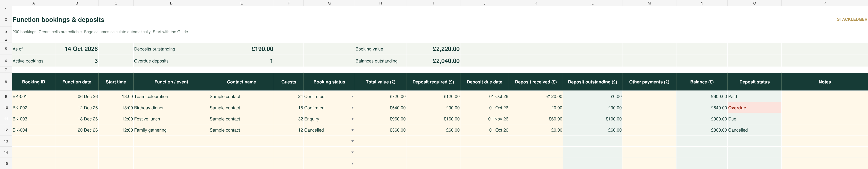Select row header 10
Viewport: 868px width, 169px height.
click(x=6, y=108)
